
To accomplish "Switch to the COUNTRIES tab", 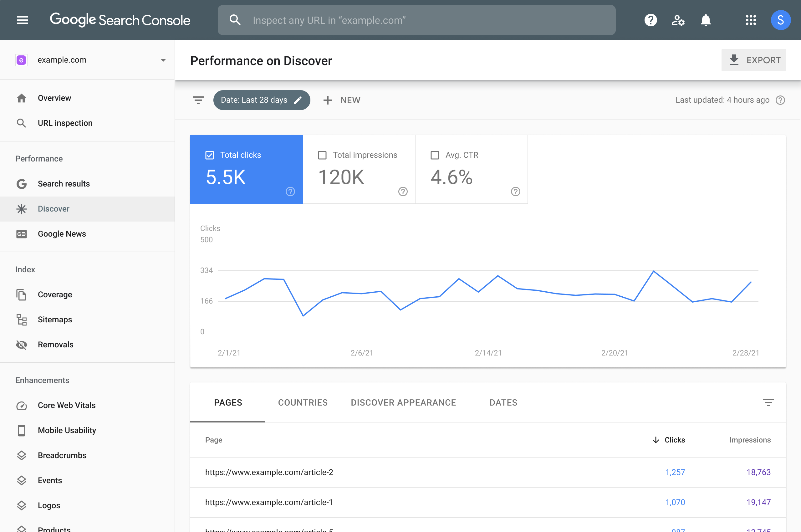I will 303,402.
